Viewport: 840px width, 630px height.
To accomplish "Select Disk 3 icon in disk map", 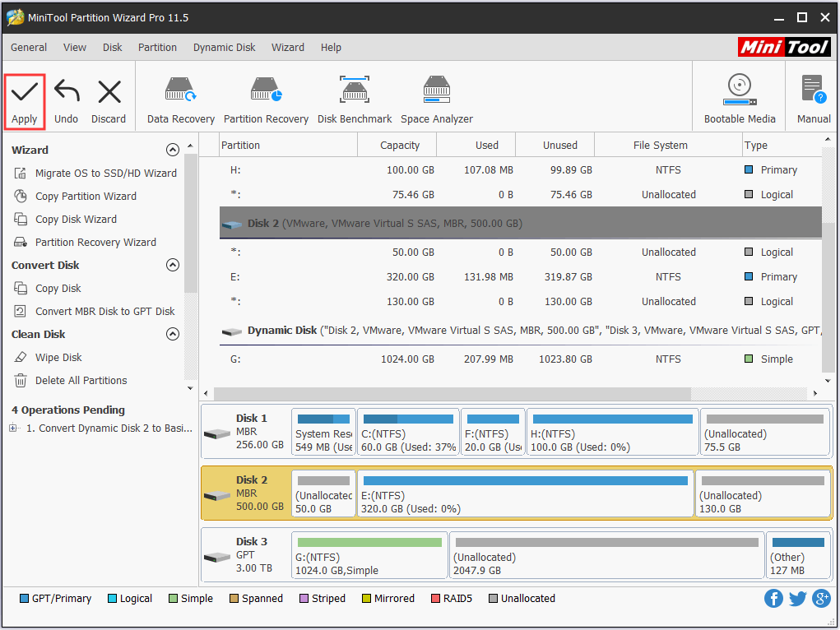I will click(217, 557).
